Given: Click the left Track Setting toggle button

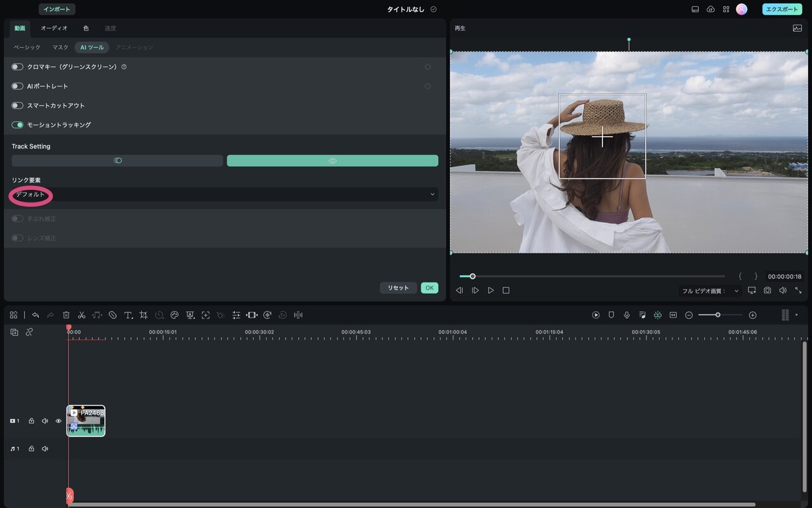Looking at the screenshot, I should (x=117, y=161).
